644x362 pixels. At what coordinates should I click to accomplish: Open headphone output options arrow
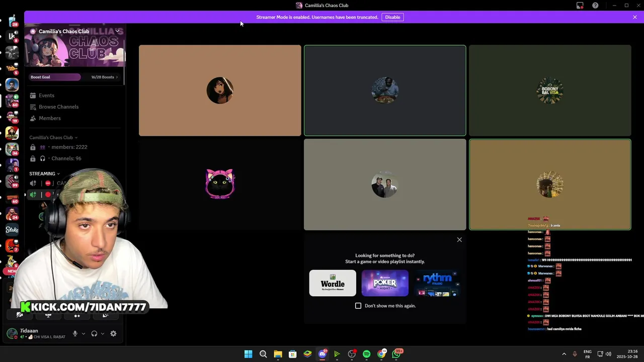(103, 333)
